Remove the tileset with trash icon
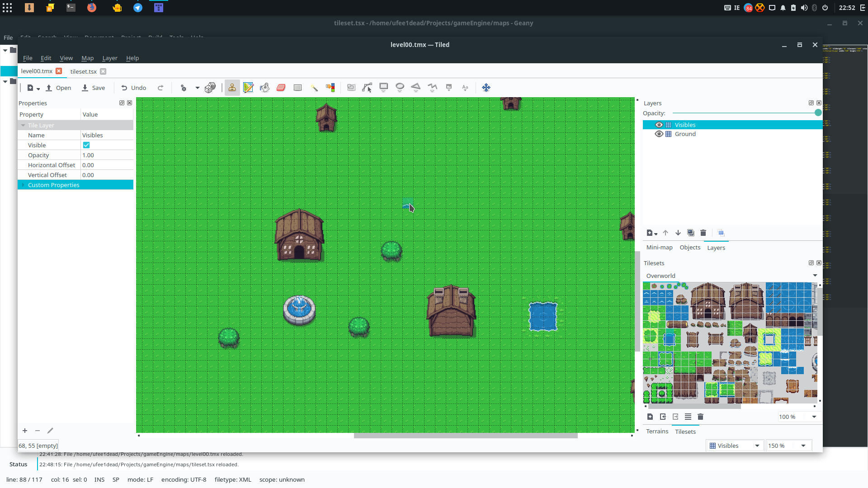Image resolution: width=868 pixels, height=488 pixels. tap(700, 417)
